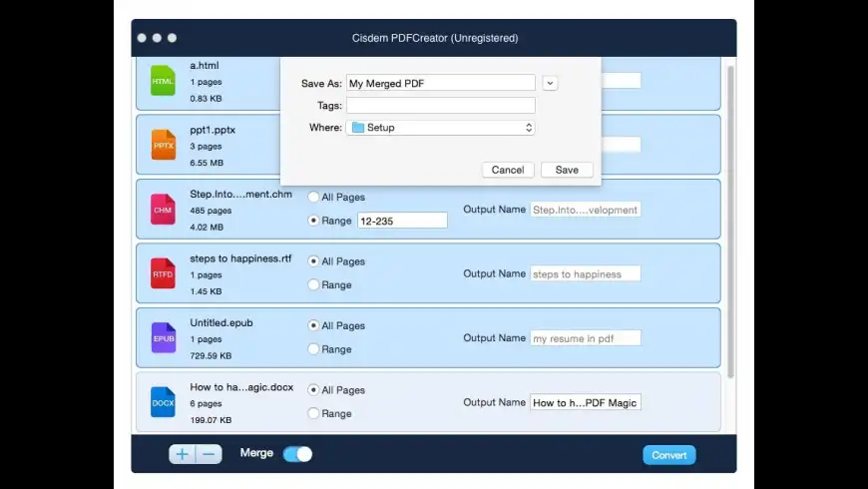Image resolution: width=868 pixels, height=489 pixels.
Task: Click the 6.55 MB size text
Action: [207, 163]
